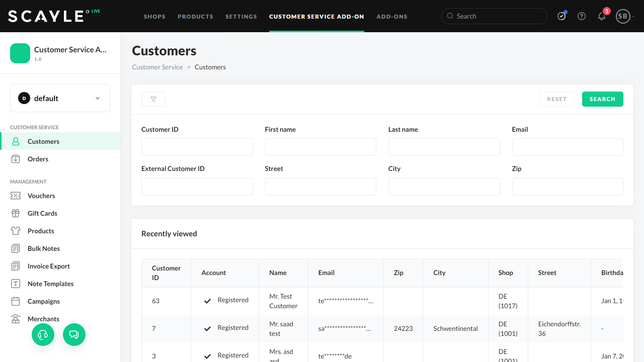Open the Settings top menu
Screen dimensions: 644x362
(x=241, y=17)
